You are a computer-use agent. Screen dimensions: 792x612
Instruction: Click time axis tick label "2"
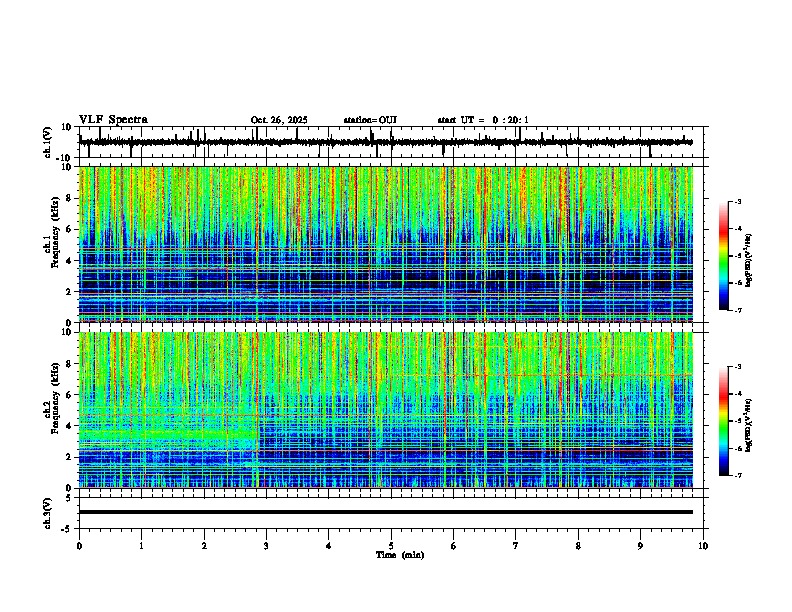pyautogui.click(x=204, y=546)
